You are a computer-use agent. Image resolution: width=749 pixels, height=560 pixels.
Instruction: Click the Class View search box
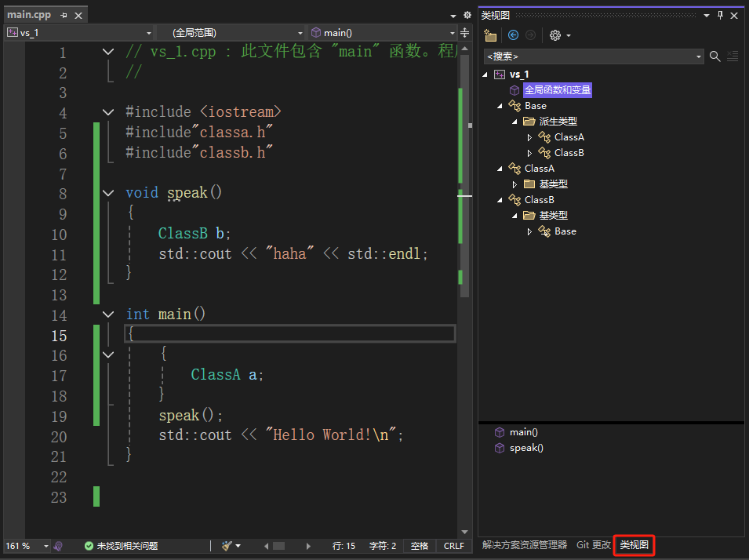pyautogui.click(x=590, y=56)
